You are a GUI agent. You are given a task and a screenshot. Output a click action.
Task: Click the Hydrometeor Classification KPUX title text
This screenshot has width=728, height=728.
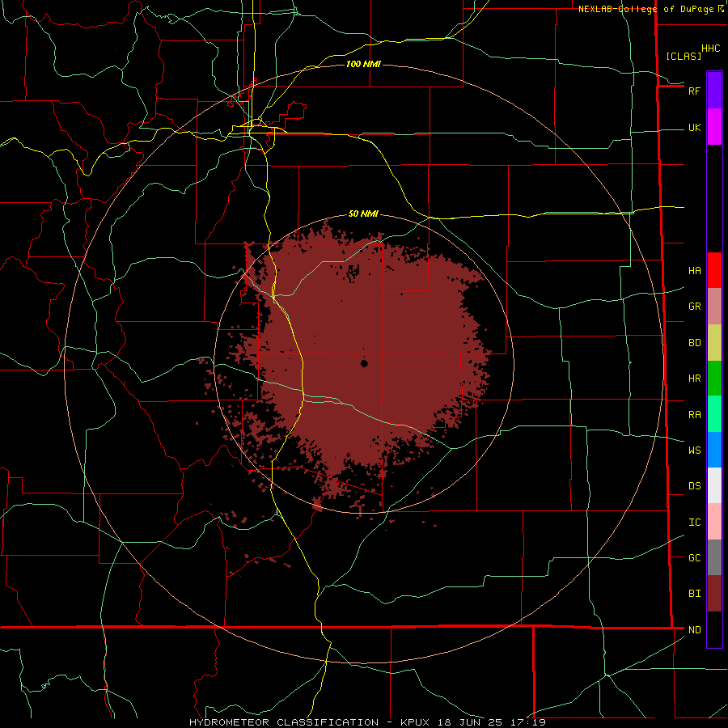[309, 722]
